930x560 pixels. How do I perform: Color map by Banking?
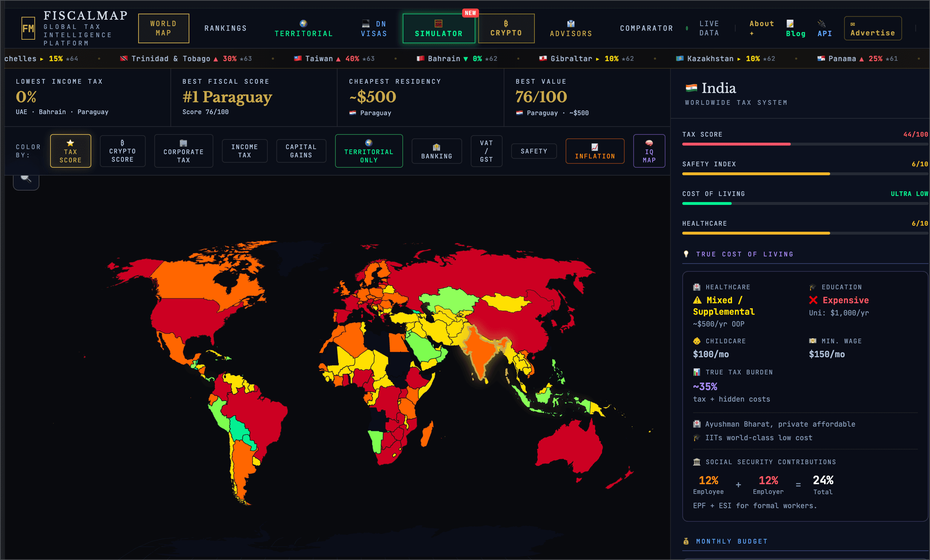[436, 151]
